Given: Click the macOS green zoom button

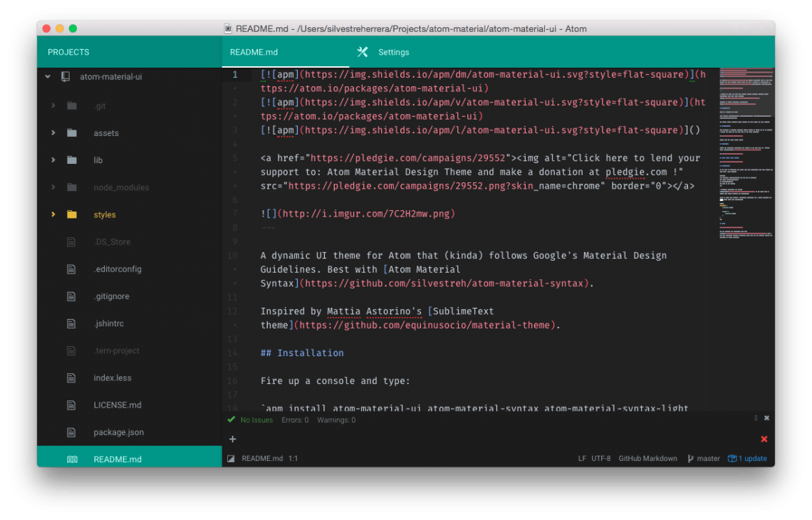Looking at the screenshot, I should click(73, 28).
